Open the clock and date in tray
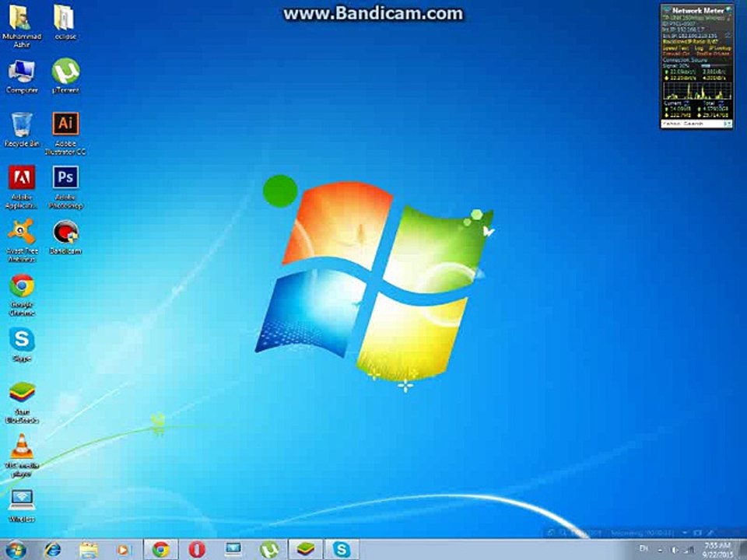Image resolution: width=747 pixels, height=560 pixels. click(717, 550)
